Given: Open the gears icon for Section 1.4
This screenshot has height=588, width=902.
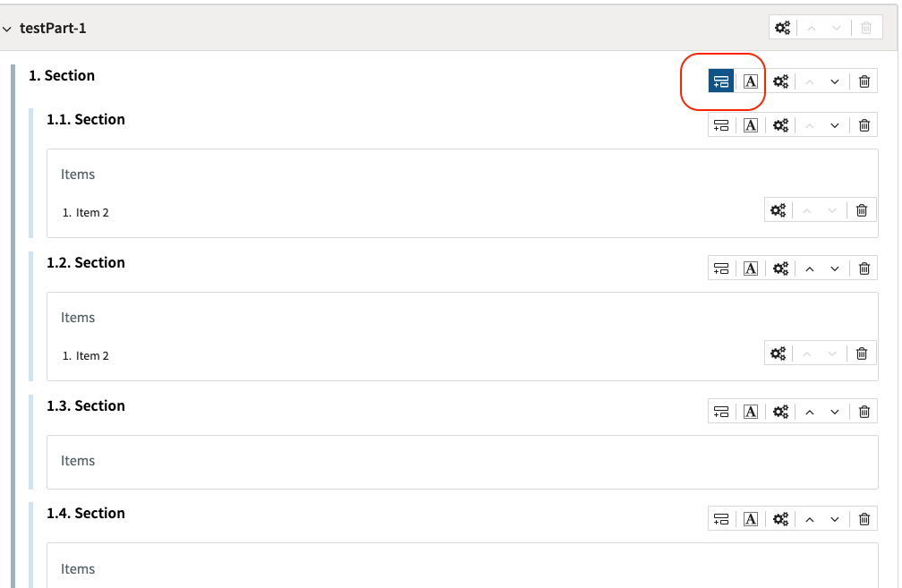Looking at the screenshot, I should pyautogui.click(x=780, y=518).
